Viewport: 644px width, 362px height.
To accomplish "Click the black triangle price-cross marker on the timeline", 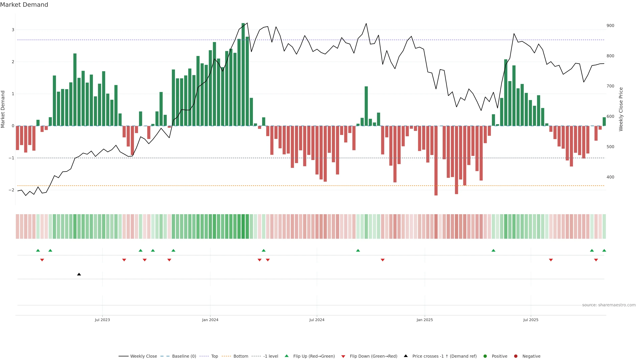I will (79, 274).
